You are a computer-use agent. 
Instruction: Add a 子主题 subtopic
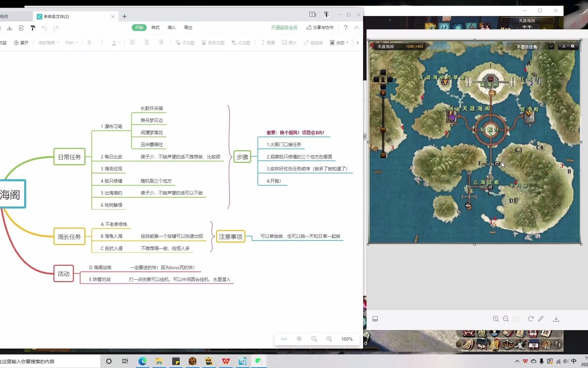coord(185,43)
